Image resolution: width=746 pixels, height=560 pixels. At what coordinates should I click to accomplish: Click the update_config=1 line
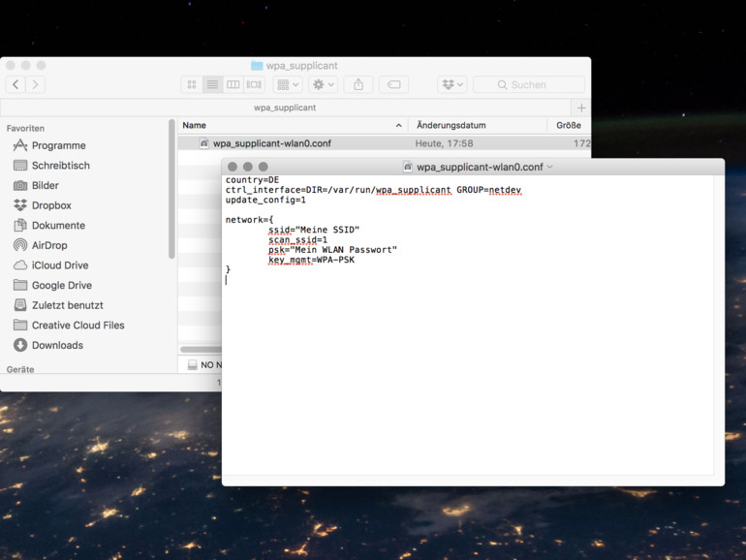coord(265,200)
